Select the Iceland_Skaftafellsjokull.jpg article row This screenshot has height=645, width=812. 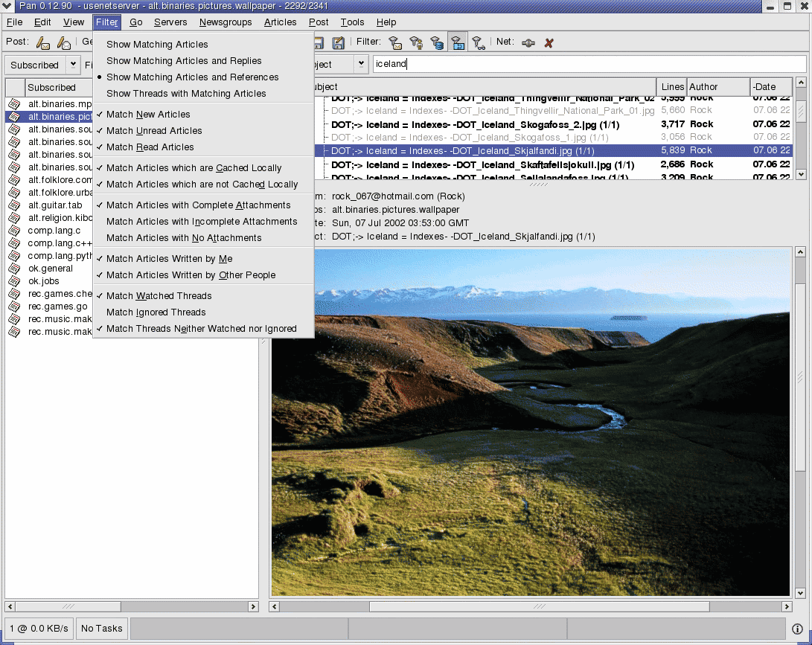[552, 164]
